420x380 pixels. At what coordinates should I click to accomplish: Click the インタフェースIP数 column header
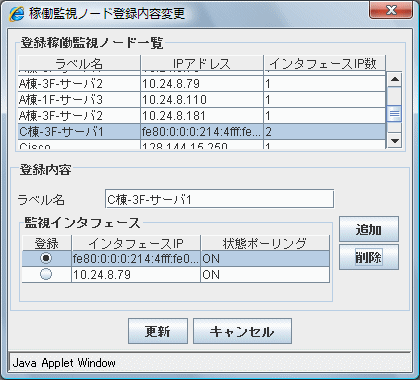324,63
